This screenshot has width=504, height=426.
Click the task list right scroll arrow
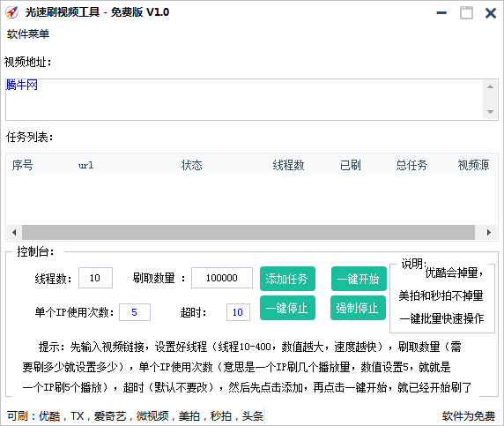point(488,232)
